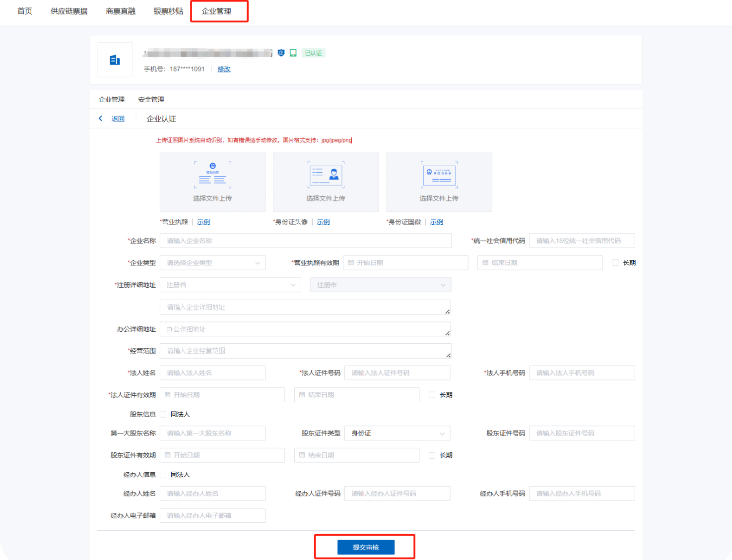The width and height of the screenshot is (732, 560).
Task: Click the 统一社会信用代码 input field
Action: click(x=582, y=241)
